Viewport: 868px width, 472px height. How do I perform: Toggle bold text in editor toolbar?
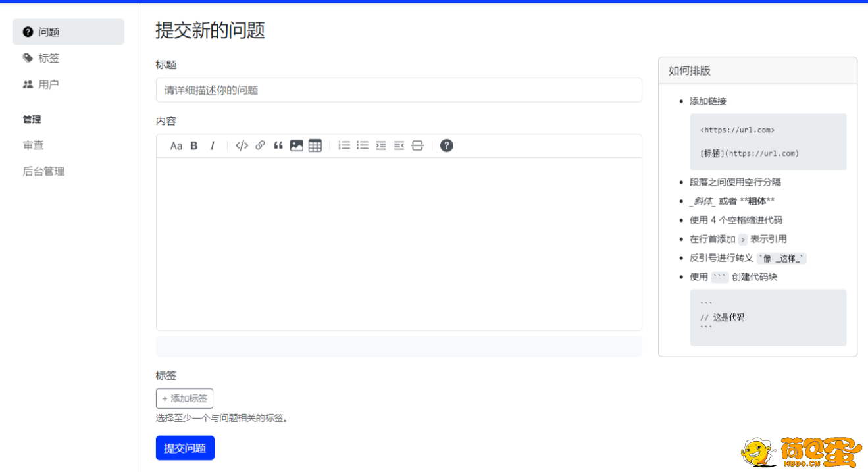(x=194, y=146)
